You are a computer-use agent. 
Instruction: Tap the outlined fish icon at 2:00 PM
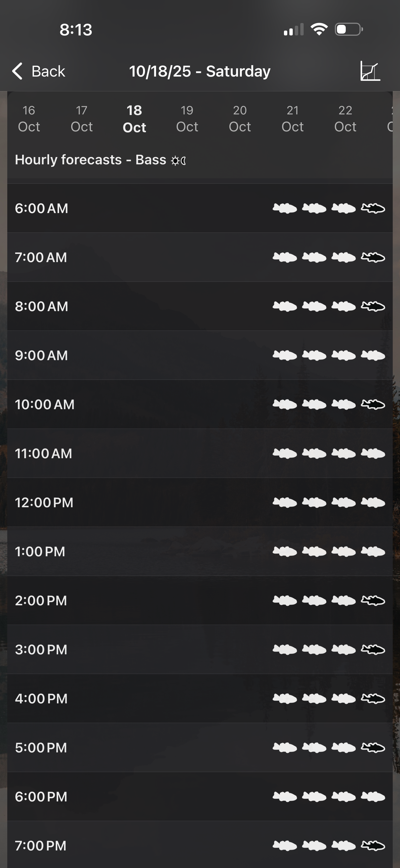click(373, 600)
